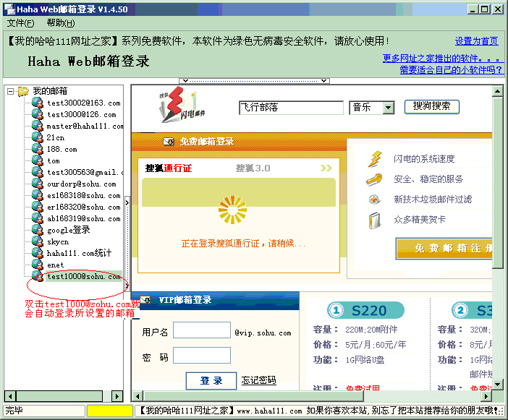Select the google登录 tree entry

click(68, 230)
